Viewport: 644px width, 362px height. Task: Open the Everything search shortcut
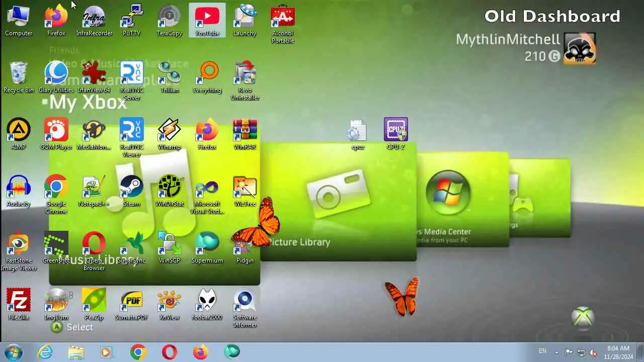coord(207,77)
